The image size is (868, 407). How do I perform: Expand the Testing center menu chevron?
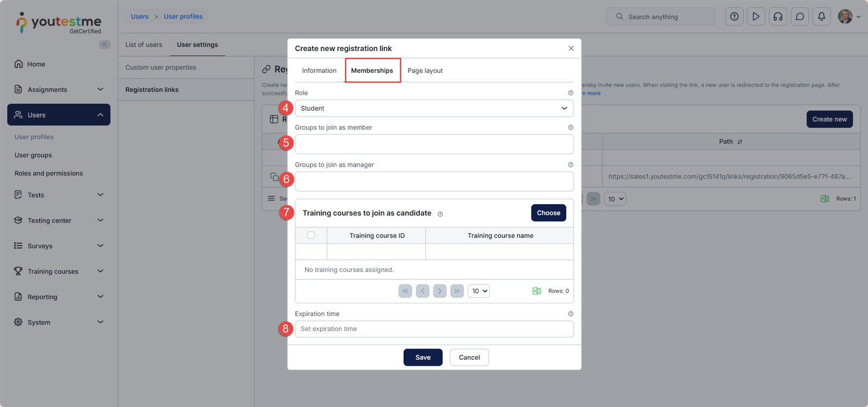[100, 220]
